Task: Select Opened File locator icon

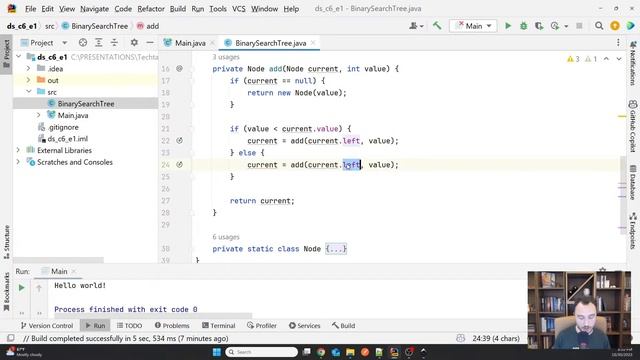Action: point(83,42)
